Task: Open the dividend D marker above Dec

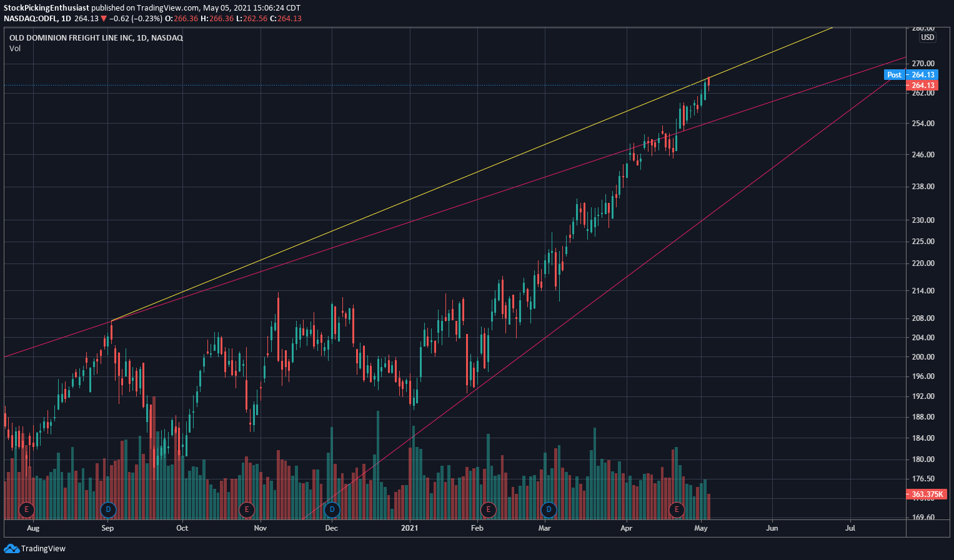Action: [332, 509]
